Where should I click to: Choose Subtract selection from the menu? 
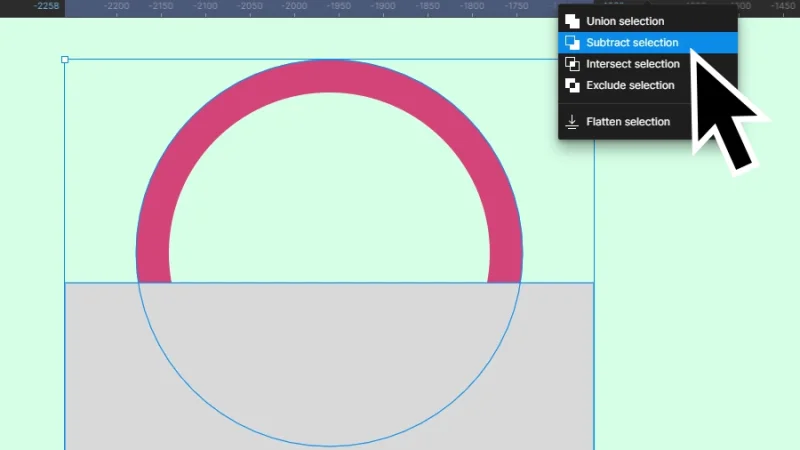tap(647, 42)
